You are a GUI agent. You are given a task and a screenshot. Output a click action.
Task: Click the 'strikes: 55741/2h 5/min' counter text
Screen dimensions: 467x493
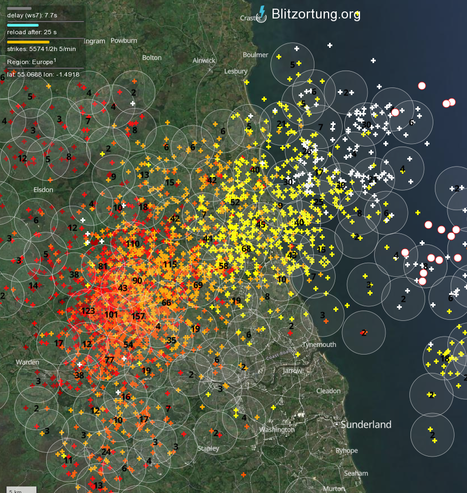[x=41, y=49]
